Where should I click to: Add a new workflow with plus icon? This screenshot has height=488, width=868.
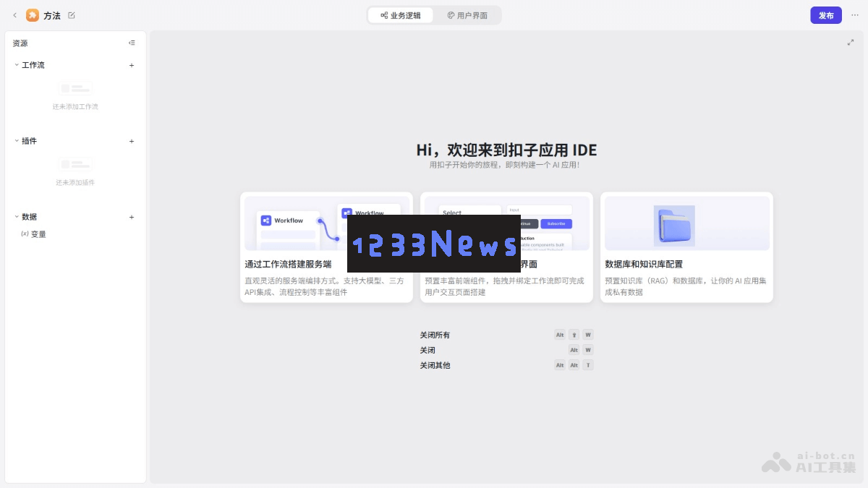point(132,65)
